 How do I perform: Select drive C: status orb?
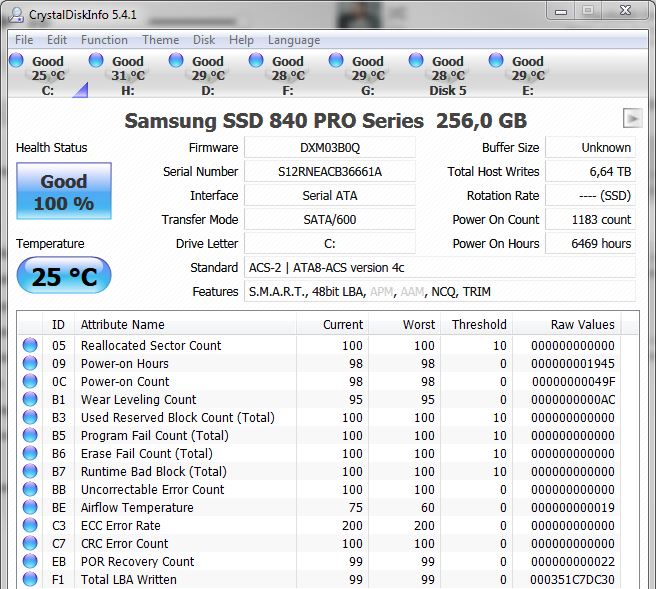coord(16,60)
